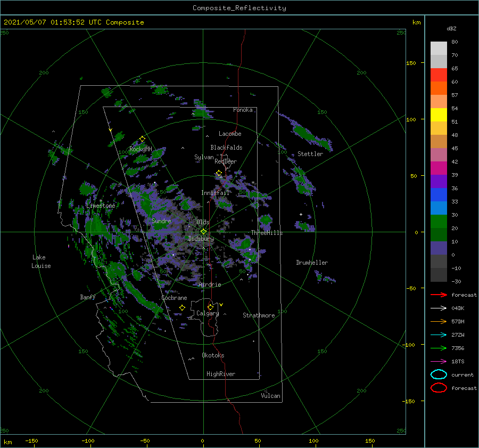Click the magenta 18TS arrow icon
Image resolution: width=479 pixels, height=448 pixels.
[x=439, y=362]
